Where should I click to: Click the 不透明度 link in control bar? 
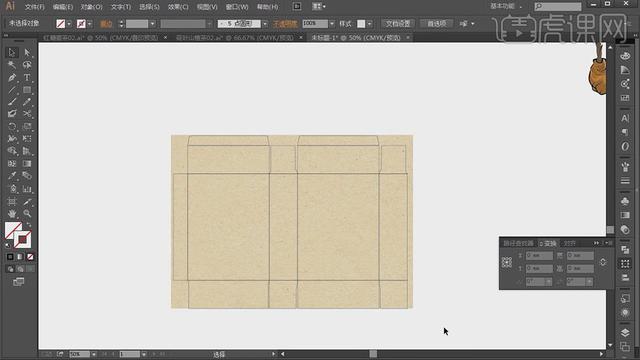(x=285, y=24)
